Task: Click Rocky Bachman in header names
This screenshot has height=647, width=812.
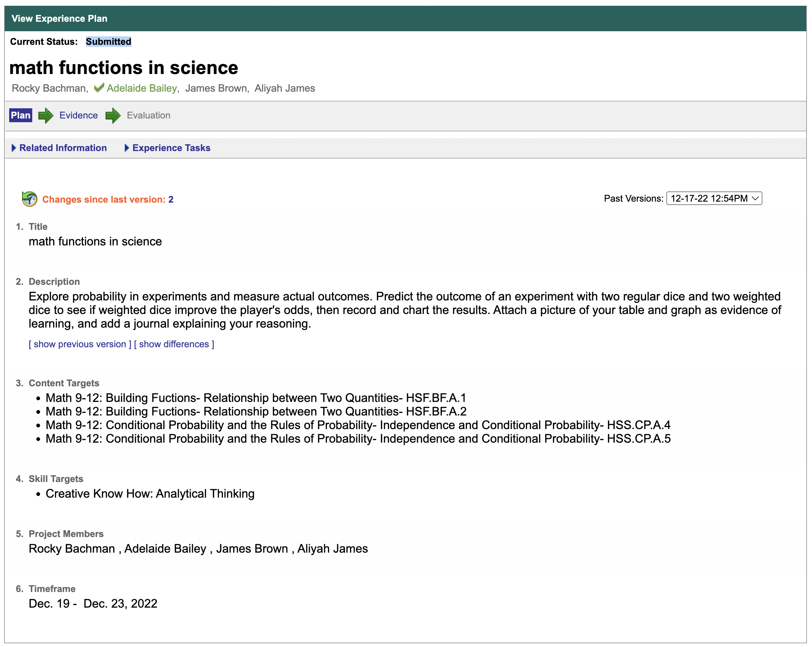Action: pyautogui.click(x=49, y=88)
